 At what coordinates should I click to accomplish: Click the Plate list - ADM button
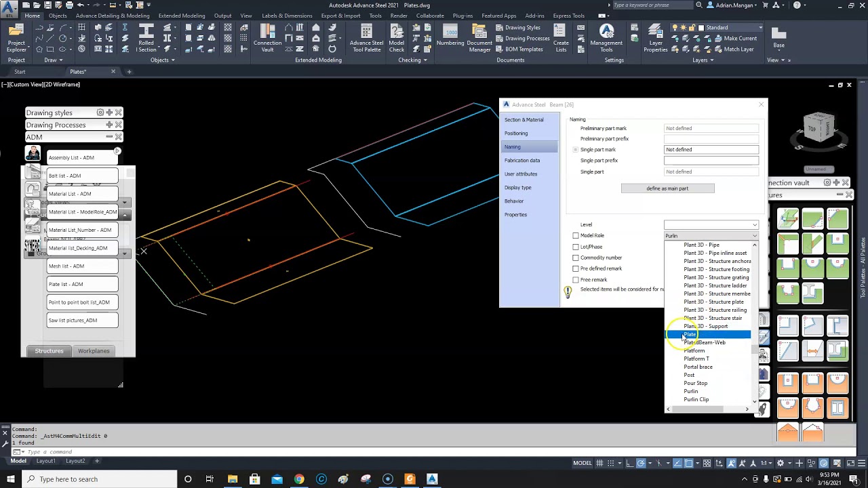click(x=82, y=285)
